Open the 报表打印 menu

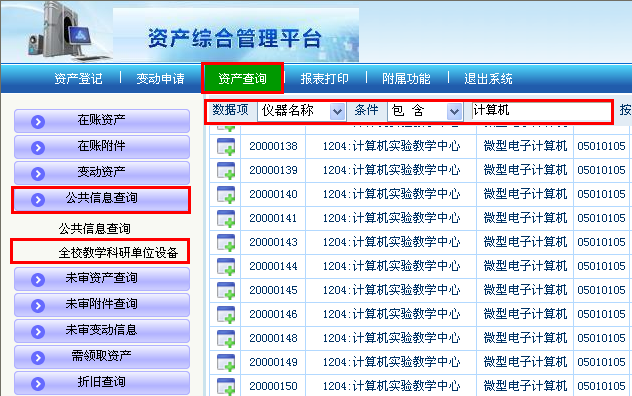click(x=324, y=79)
